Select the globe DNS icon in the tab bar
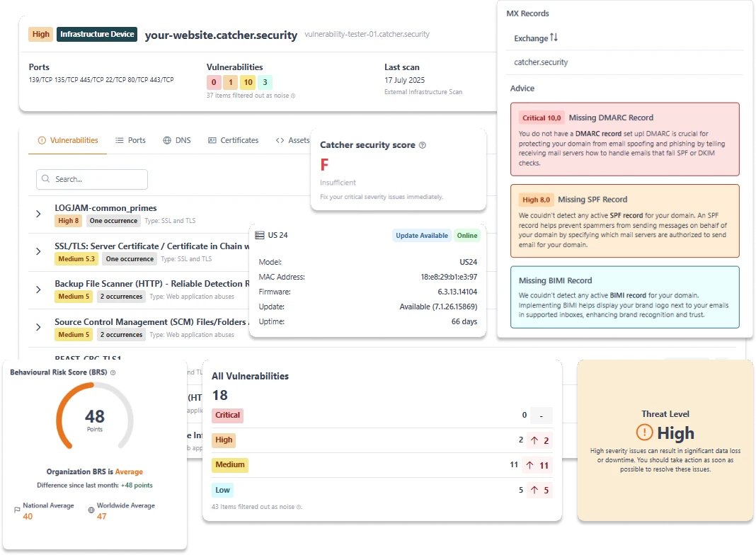This screenshot has height=555, width=756. [x=167, y=140]
